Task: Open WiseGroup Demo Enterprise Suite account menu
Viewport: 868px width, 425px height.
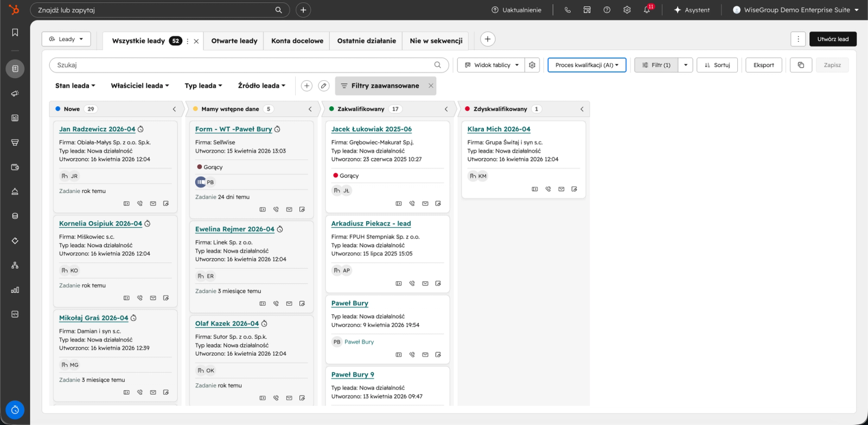Action: (x=795, y=10)
